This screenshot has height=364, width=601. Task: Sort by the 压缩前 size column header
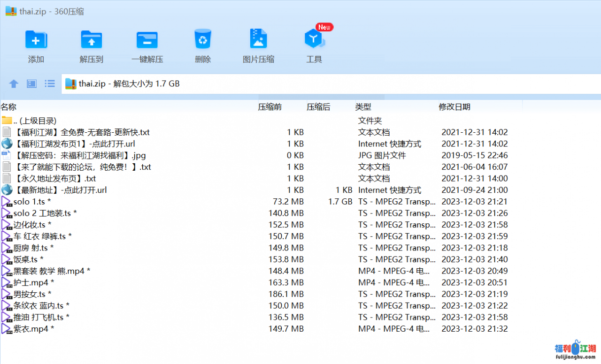(270, 107)
